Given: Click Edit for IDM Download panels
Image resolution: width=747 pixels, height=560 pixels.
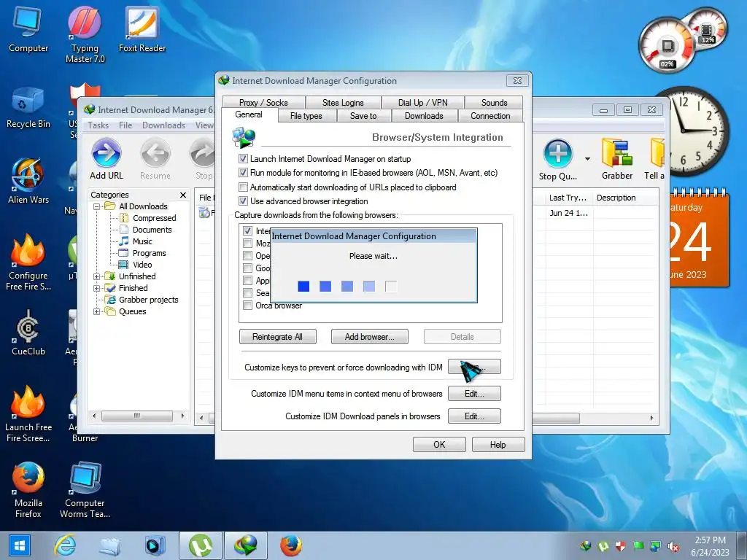Looking at the screenshot, I should pos(474,416).
